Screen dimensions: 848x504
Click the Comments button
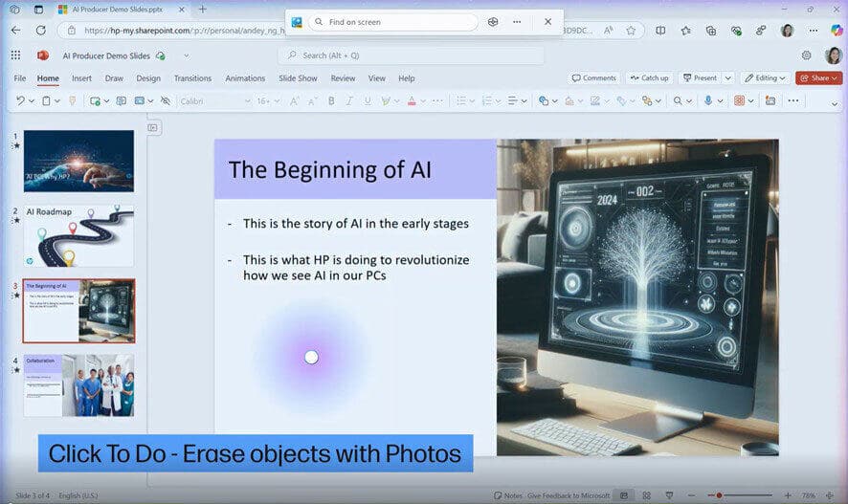(593, 77)
